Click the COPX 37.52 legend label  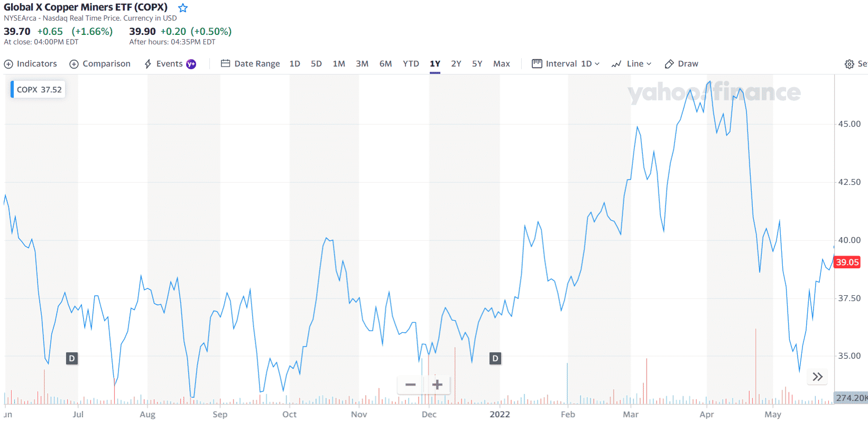pyautogui.click(x=39, y=90)
